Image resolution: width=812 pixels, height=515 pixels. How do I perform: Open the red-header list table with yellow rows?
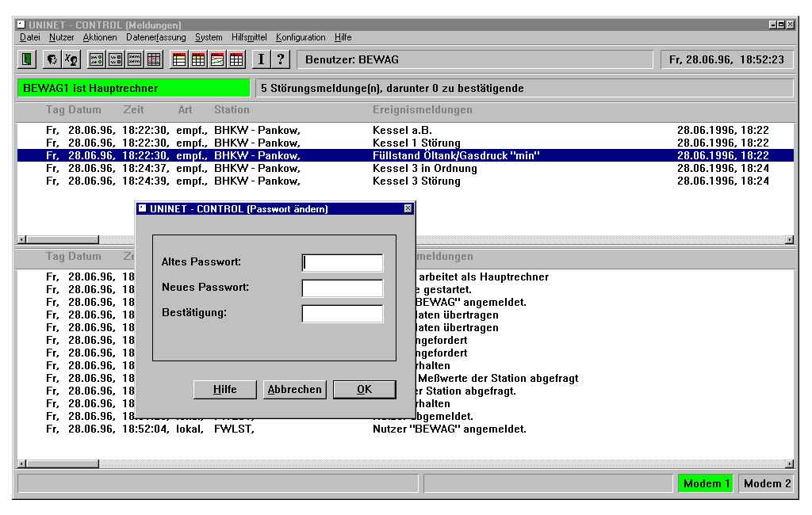pyautogui.click(x=179, y=59)
